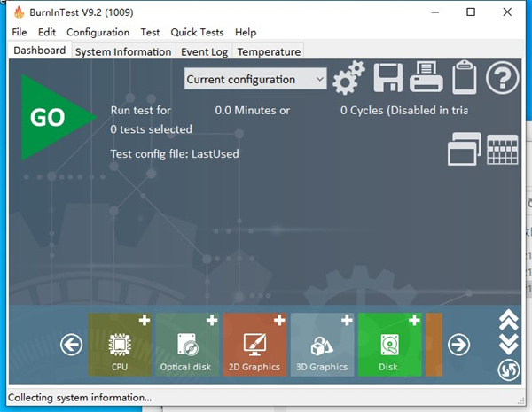Click the results grid table icon
Screen dimensions: 532x412
(x=503, y=149)
